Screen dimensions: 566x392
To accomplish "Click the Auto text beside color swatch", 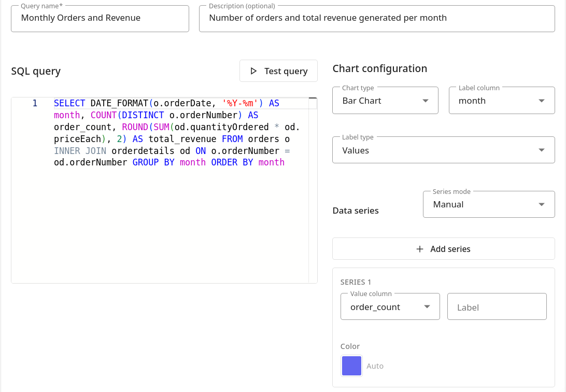I will click(x=375, y=366).
